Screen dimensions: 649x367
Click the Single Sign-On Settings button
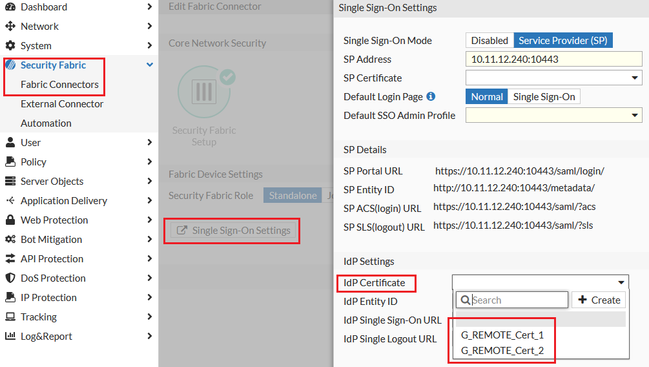pyautogui.click(x=234, y=230)
